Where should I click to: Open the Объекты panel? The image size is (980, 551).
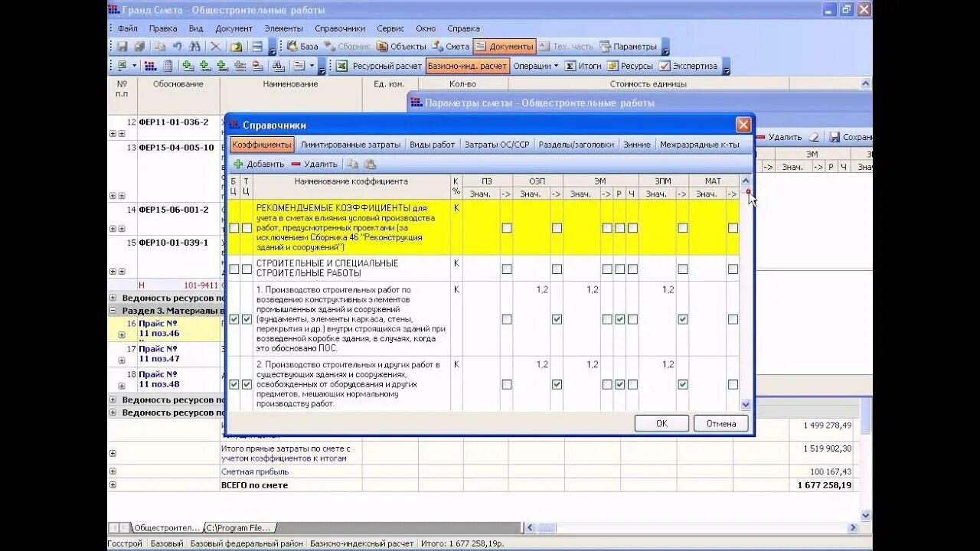tap(402, 47)
